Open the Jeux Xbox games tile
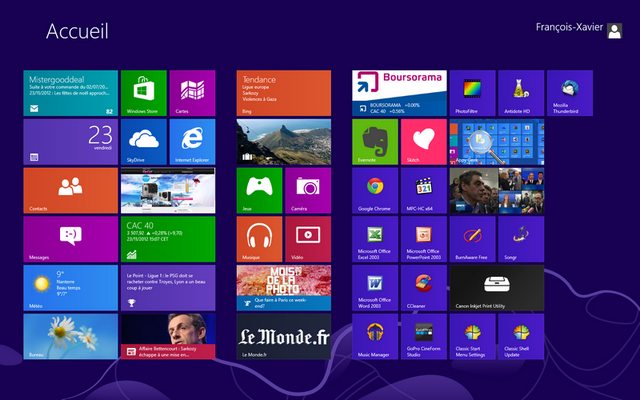This screenshot has width=640, height=400. coord(259,190)
